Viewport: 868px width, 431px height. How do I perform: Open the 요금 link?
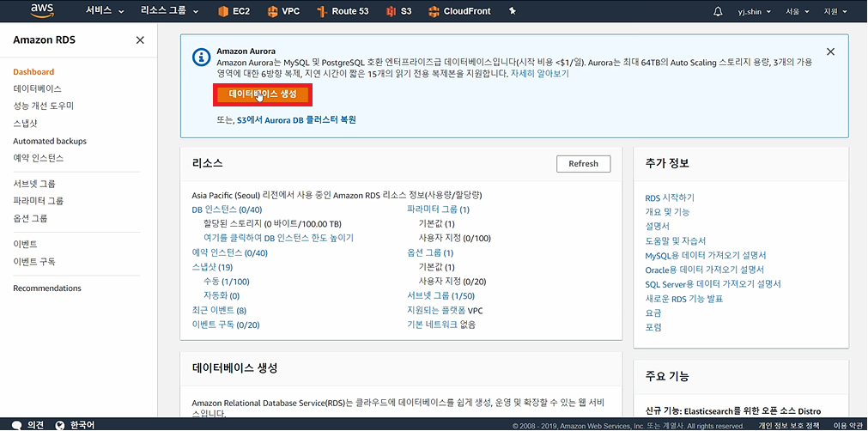pyautogui.click(x=653, y=313)
